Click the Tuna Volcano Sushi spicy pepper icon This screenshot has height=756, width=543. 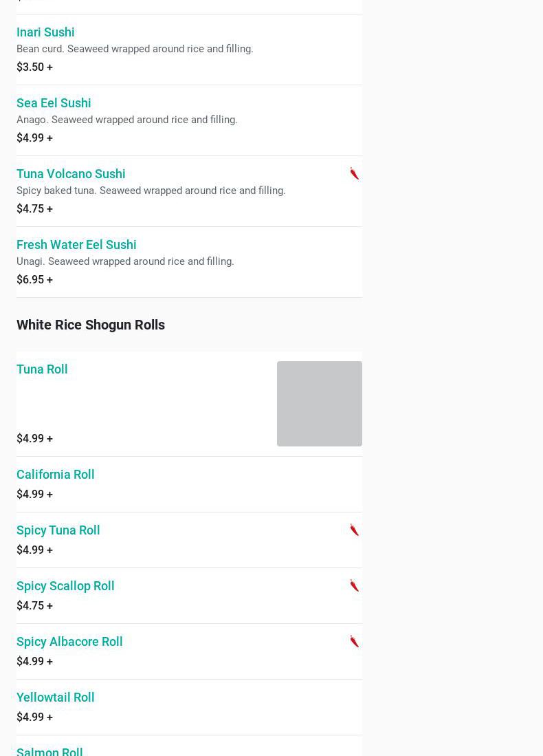coord(354,173)
